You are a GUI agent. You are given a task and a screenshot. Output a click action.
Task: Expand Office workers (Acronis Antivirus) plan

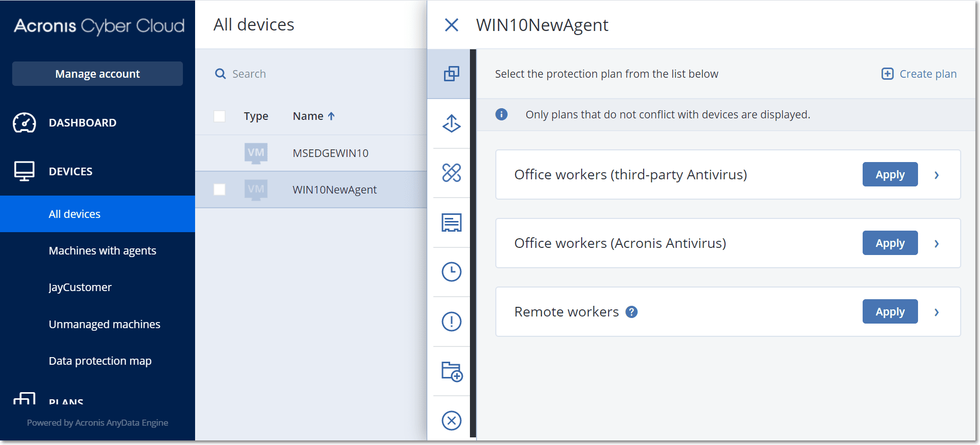(x=936, y=243)
